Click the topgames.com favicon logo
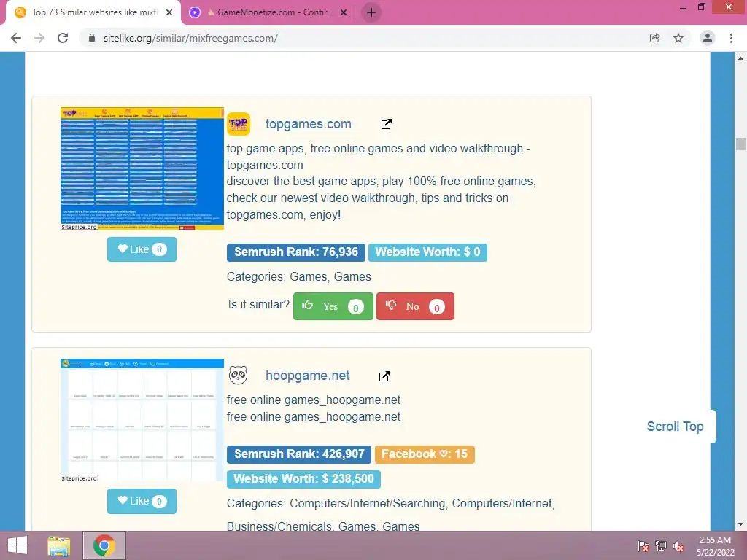 pyautogui.click(x=239, y=124)
